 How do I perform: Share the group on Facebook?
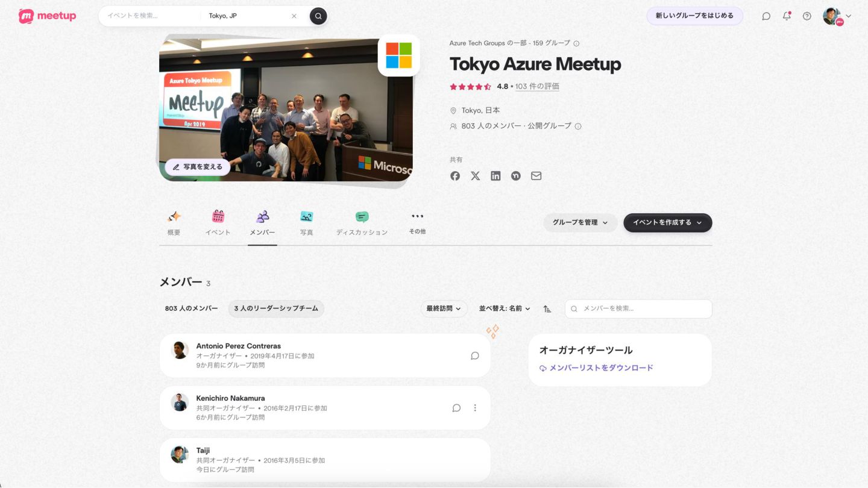pyautogui.click(x=455, y=176)
